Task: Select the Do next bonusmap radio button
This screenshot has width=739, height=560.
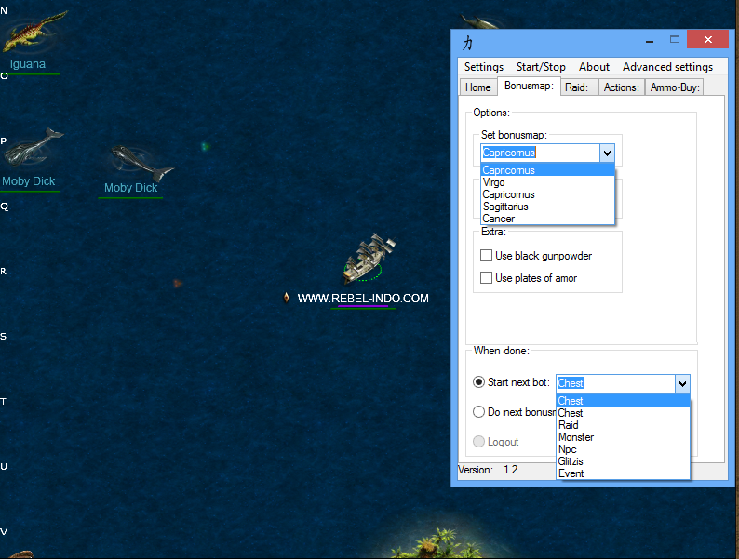Action: coord(478,412)
